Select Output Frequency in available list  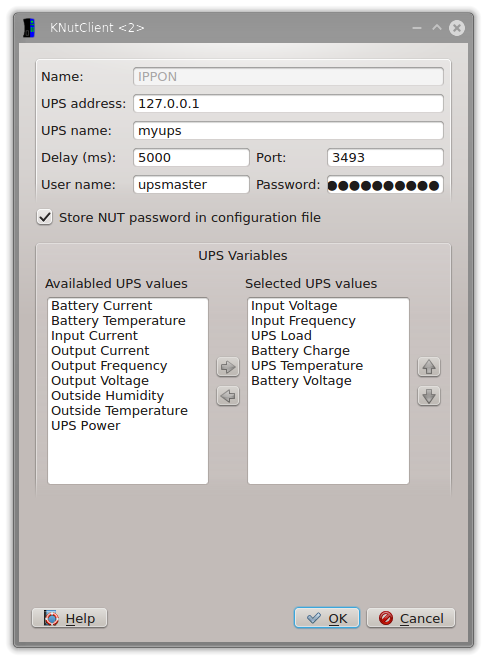128,365
